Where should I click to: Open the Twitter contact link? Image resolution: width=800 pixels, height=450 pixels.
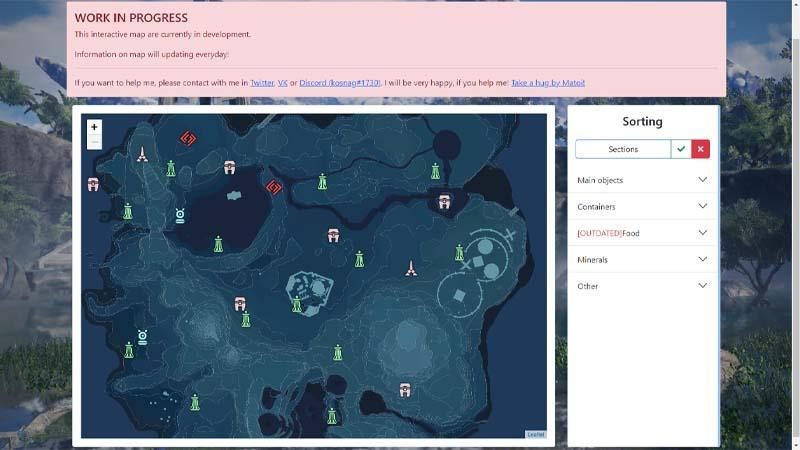(262, 83)
